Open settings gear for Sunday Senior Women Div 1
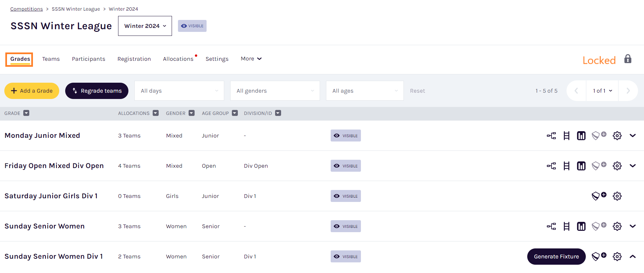This screenshot has width=644, height=273. (x=617, y=256)
